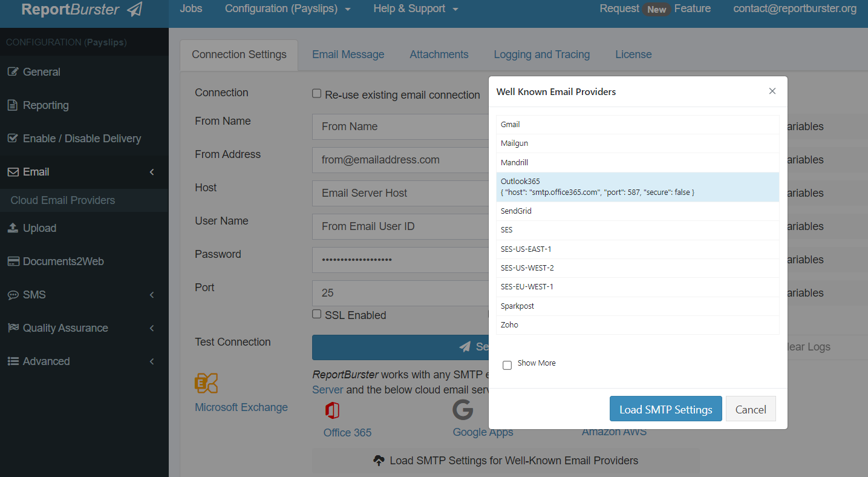Open the Logging and Tracing tab

pyautogui.click(x=542, y=54)
